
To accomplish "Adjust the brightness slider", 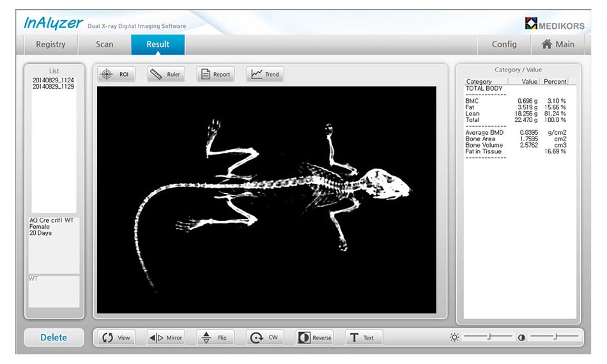I will coord(489,337).
